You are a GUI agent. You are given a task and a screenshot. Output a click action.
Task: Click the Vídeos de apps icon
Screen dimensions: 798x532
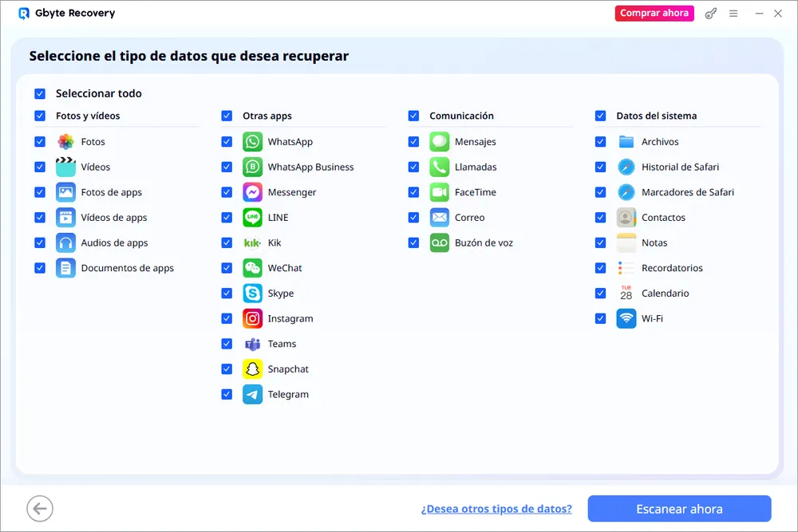[65, 218]
